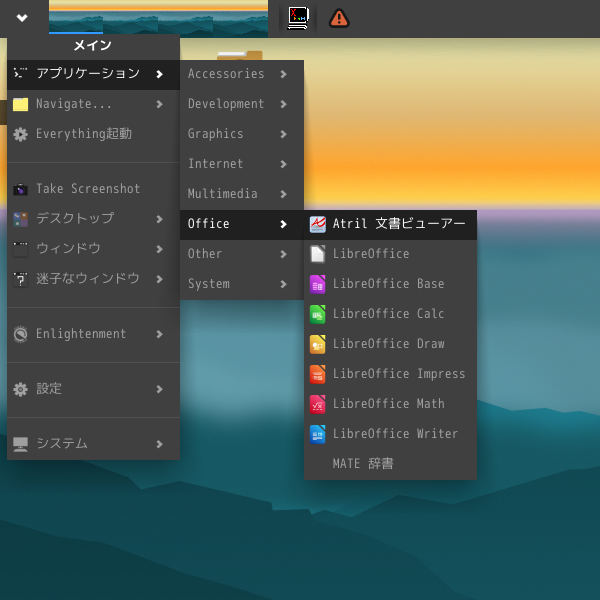The image size is (600, 600).
Task: Open the terminal launcher in the top shelf
Action: click(298, 18)
